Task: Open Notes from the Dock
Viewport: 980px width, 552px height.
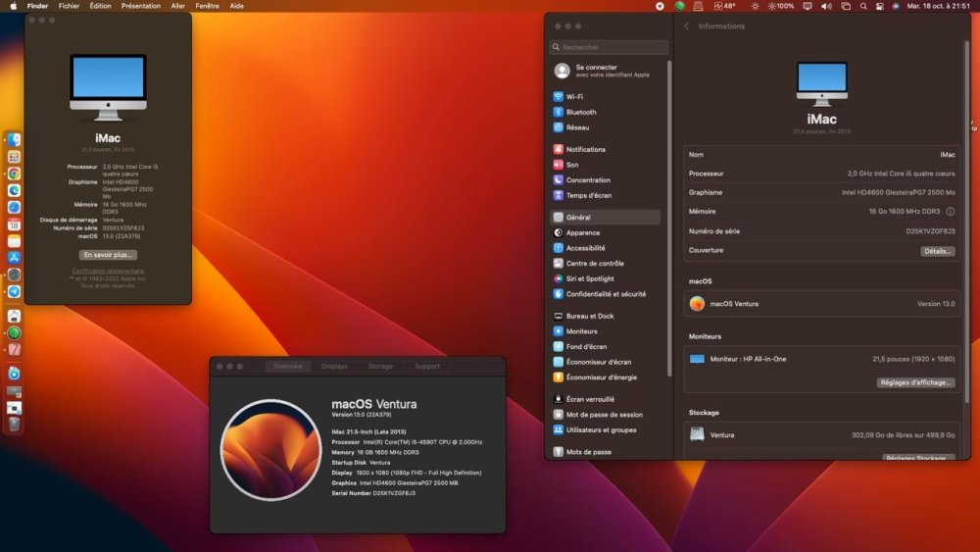Action: click(x=14, y=241)
